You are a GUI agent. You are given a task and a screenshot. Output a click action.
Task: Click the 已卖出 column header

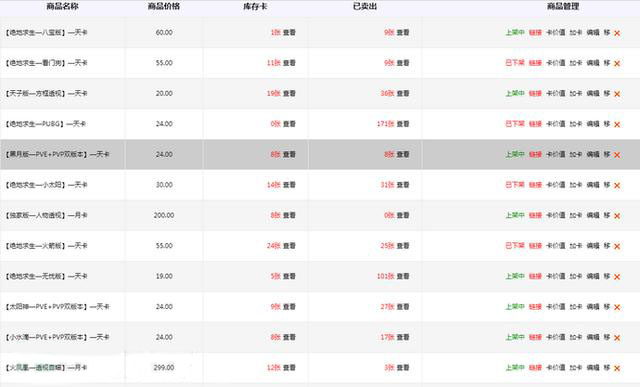pos(365,6)
